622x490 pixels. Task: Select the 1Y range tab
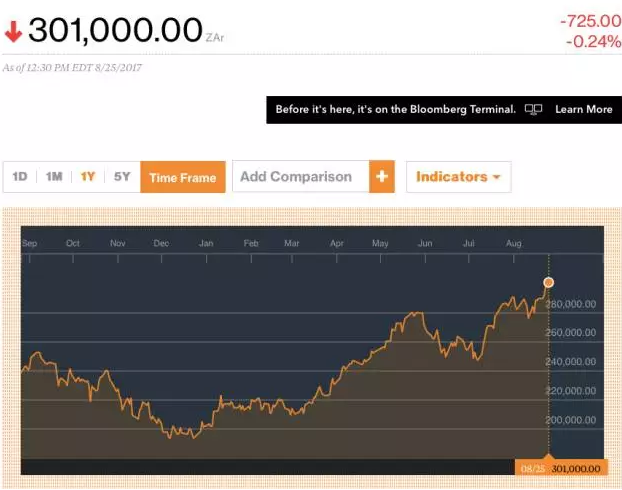[88, 177]
